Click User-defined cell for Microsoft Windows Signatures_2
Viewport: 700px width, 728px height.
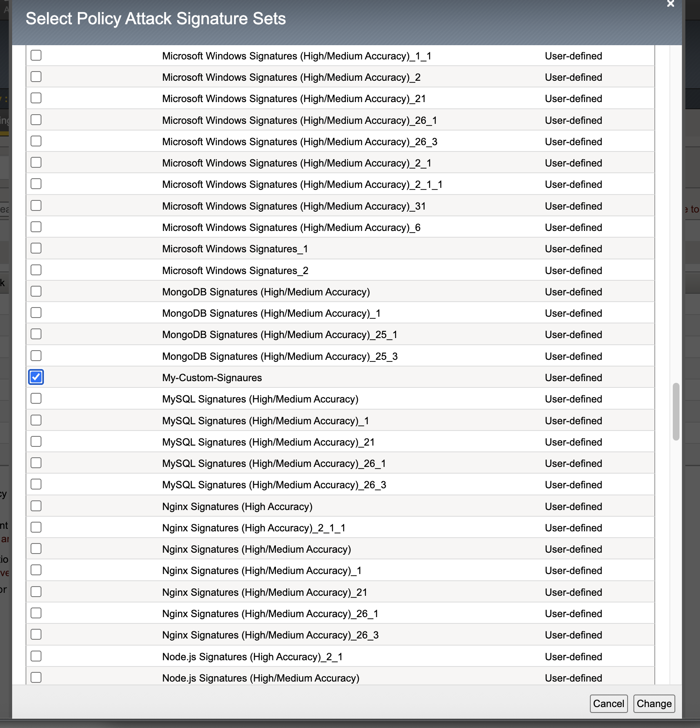[x=573, y=271]
